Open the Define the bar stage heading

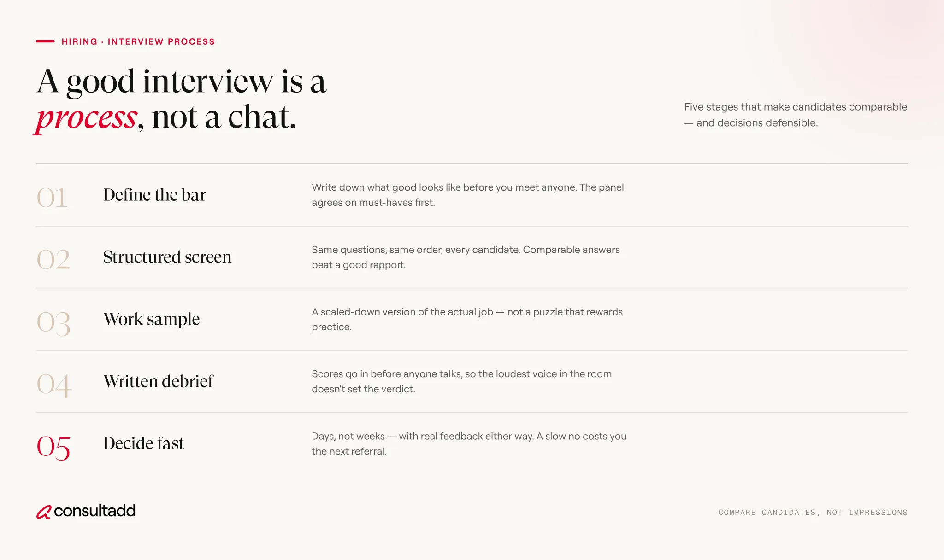[154, 195]
